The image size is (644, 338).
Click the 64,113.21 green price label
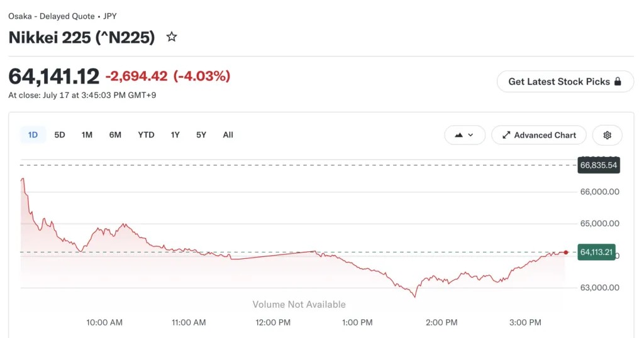(x=596, y=252)
